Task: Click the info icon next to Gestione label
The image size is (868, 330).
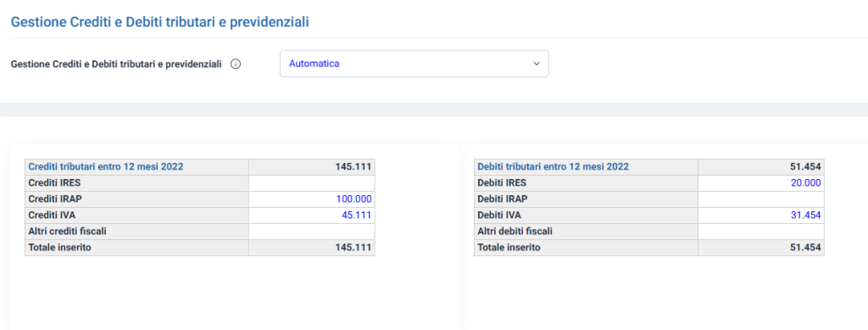Action: tap(236, 64)
